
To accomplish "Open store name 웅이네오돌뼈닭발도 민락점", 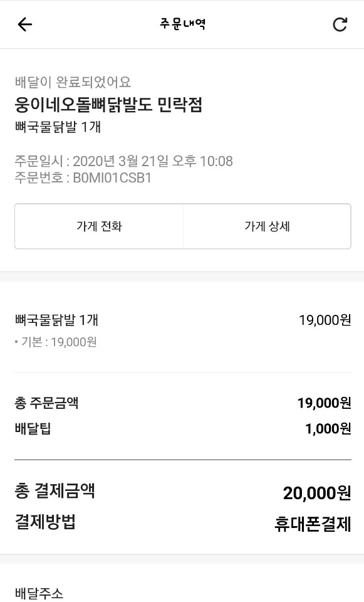I will pos(108,105).
